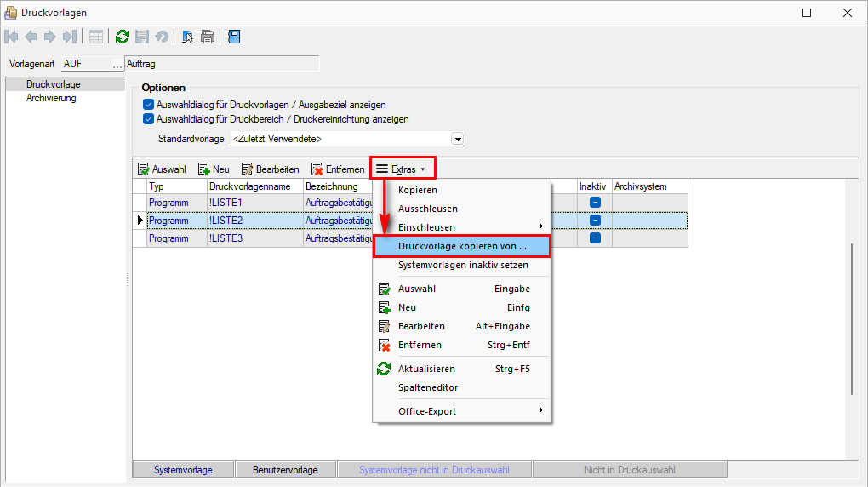The height and width of the screenshot is (487, 868).
Task: Choose Aktualisieren (Strg+F5) in the menu
Action: tap(462, 369)
